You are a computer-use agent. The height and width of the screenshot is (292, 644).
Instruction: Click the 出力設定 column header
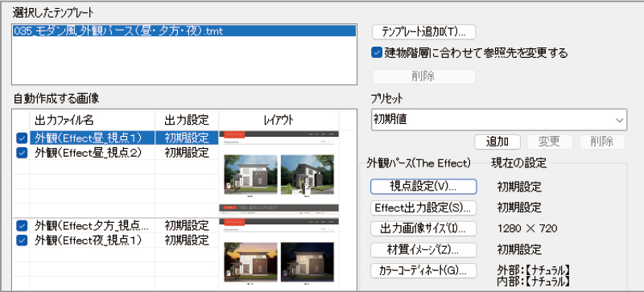(x=187, y=120)
